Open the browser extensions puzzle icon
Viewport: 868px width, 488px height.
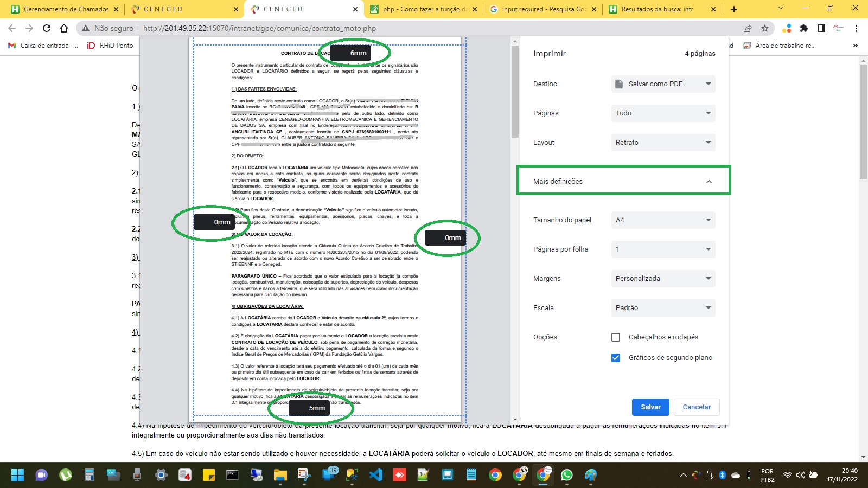click(804, 28)
